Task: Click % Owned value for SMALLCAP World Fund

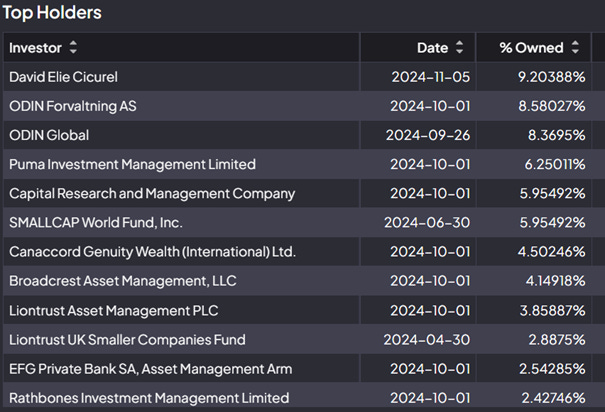Action: click(552, 223)
